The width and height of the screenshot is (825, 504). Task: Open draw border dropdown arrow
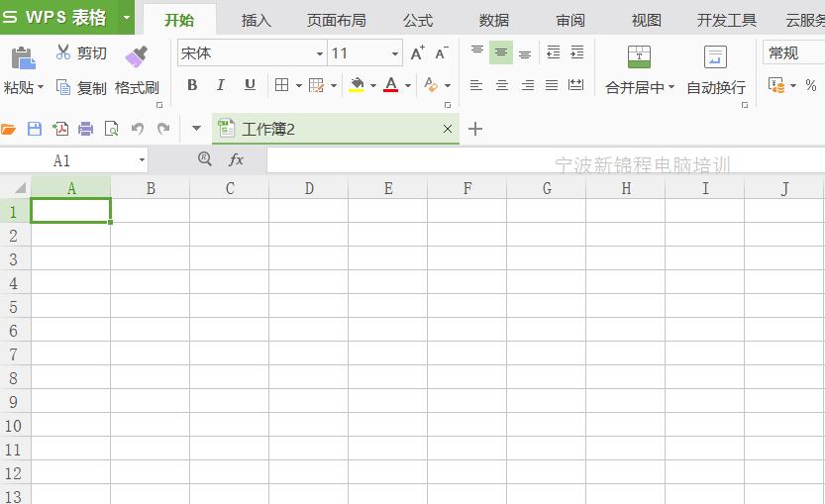[x=334, y=85]
